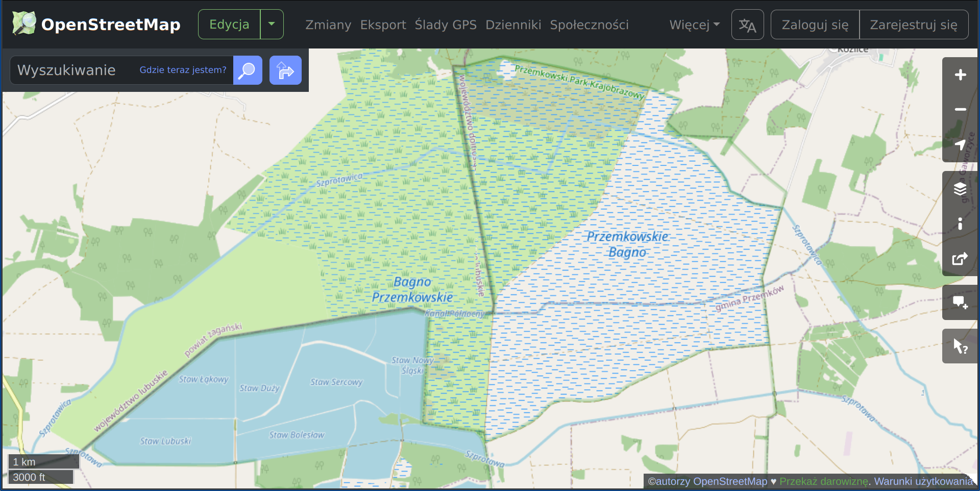Image resolution: width=980 pixels, height=491 pixels.
Task: Open the map legend info panel
Action: pos(960,224)
